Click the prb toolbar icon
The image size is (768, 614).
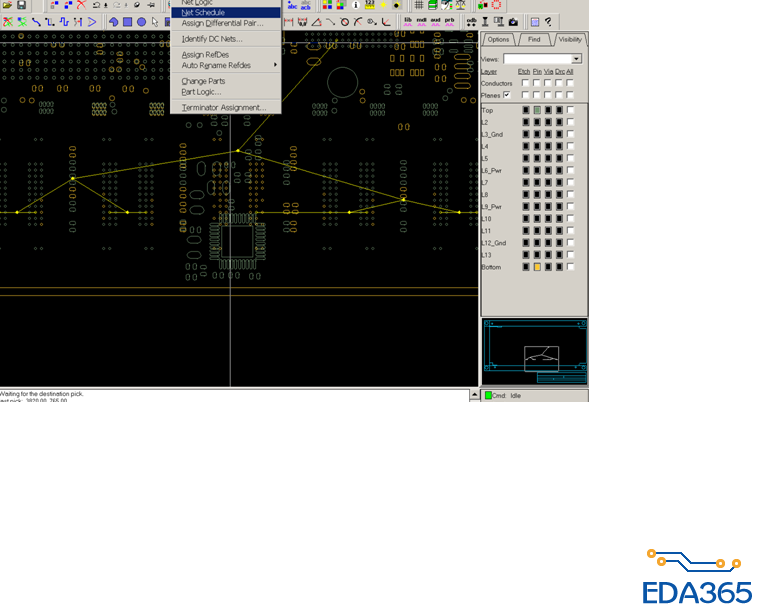(449, 21)
